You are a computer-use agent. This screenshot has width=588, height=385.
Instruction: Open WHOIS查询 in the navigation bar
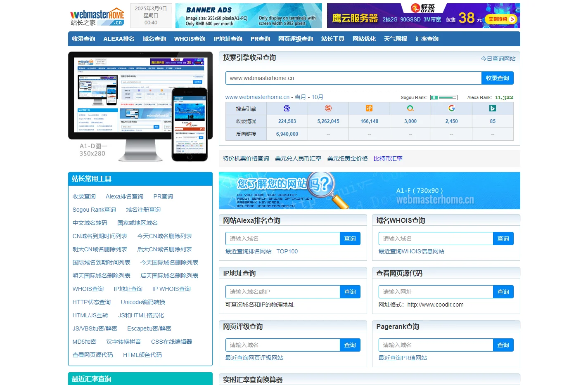[190, 39]
